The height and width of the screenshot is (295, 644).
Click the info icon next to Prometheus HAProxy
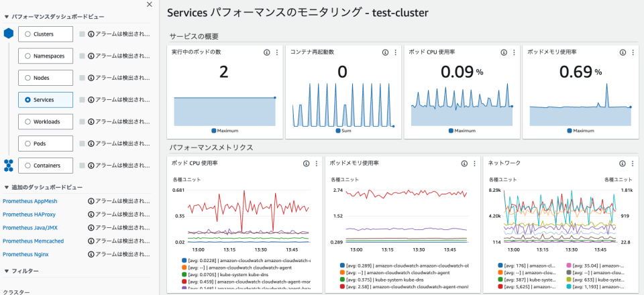tap(91, 214)
